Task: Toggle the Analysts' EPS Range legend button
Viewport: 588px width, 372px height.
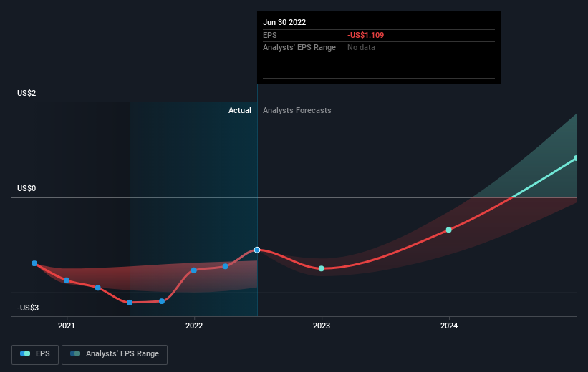Action: (x=115, y=354)
